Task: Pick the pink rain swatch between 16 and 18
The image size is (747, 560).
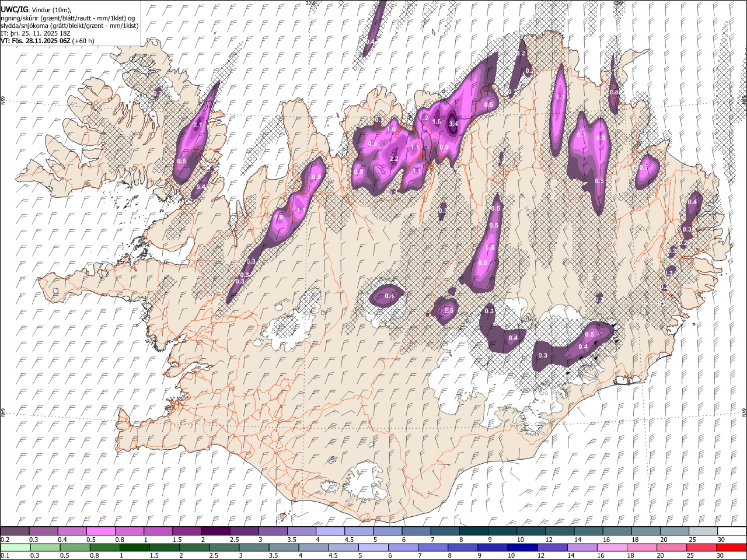Action: [612, 547]
